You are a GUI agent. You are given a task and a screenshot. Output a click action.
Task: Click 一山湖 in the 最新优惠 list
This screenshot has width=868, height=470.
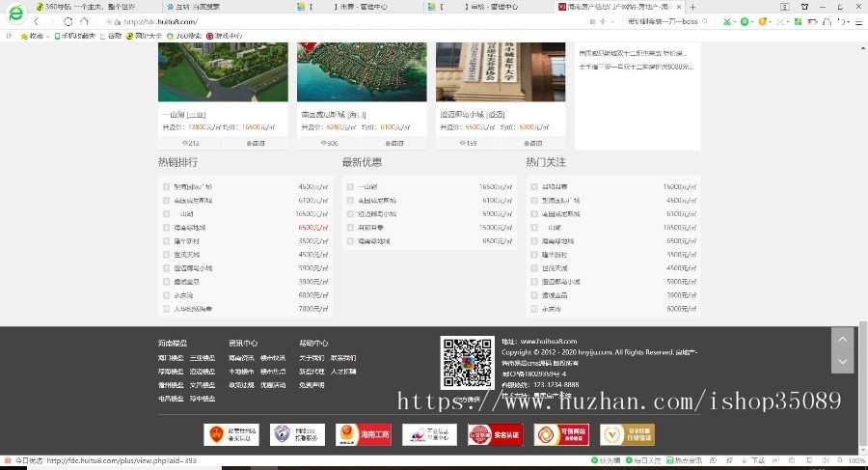click(367, 187)
